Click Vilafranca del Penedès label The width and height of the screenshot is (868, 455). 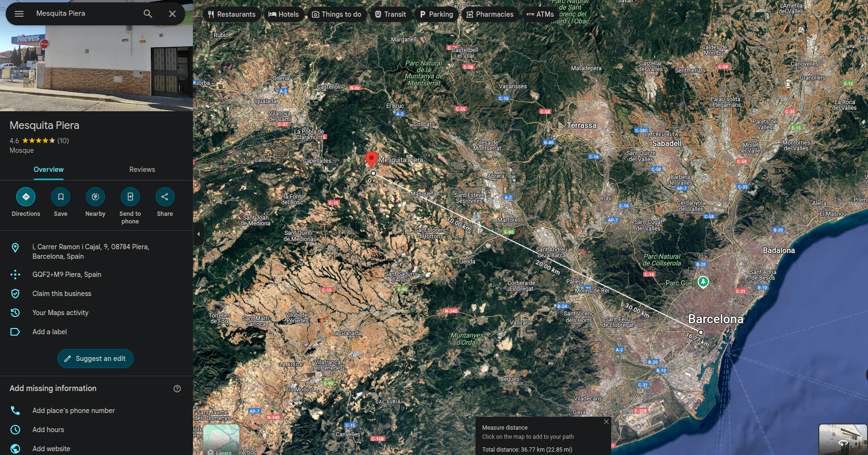point(328,365)
